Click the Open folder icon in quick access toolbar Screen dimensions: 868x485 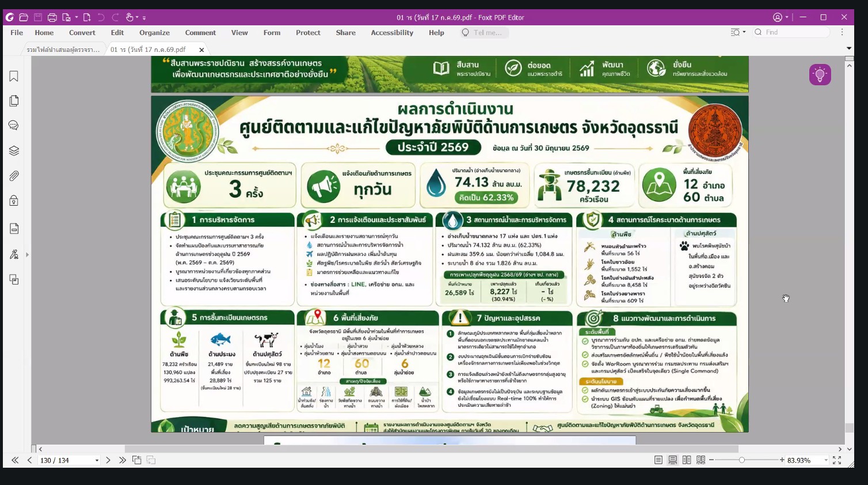24,17
